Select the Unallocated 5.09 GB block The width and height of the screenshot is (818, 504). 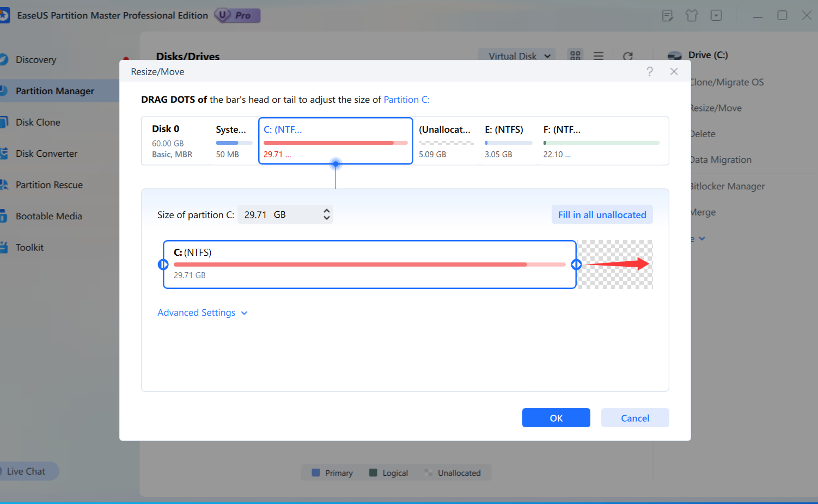445,141
